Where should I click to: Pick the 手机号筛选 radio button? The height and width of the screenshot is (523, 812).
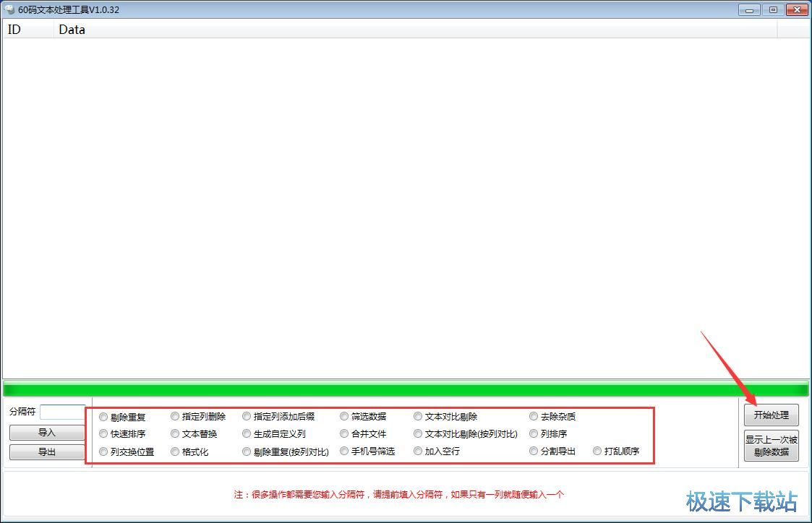point(344,451)
